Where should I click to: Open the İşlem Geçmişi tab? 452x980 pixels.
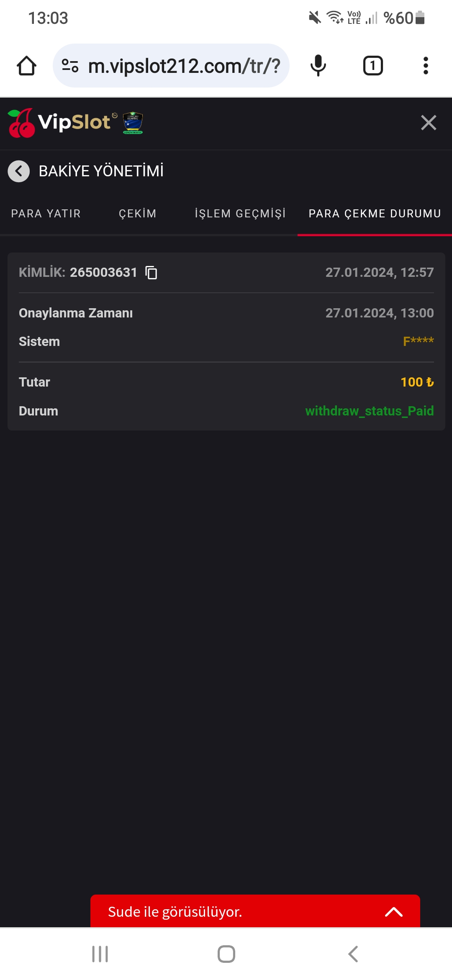pyautogui.click(x=240, y=214)
